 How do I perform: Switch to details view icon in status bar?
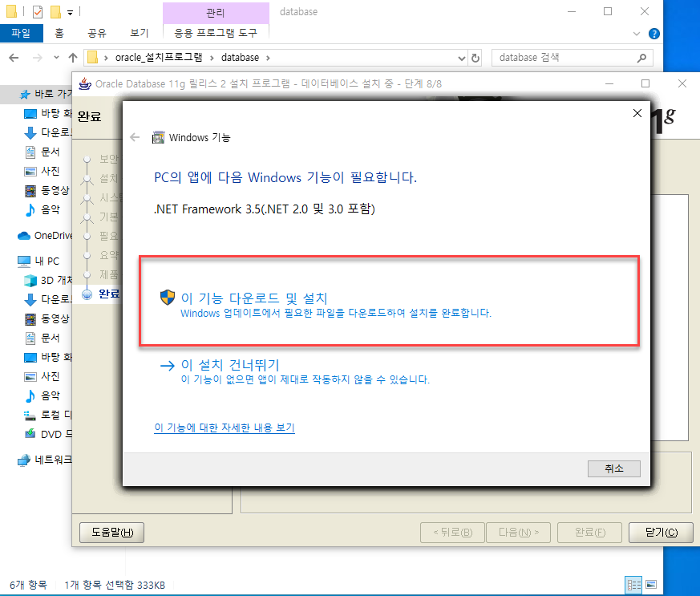tap(634, 585)
